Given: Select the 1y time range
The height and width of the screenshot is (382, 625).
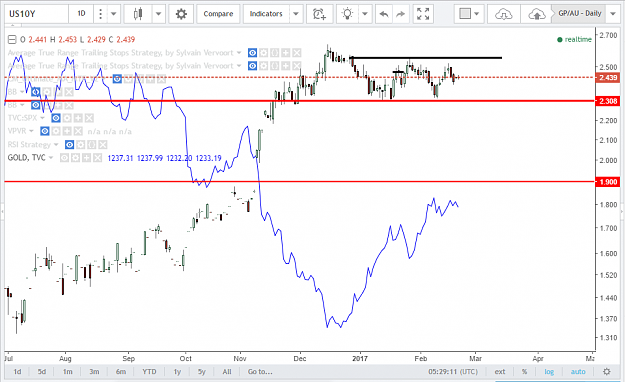Looking at the screenshot, I should [x=177, y=372].
